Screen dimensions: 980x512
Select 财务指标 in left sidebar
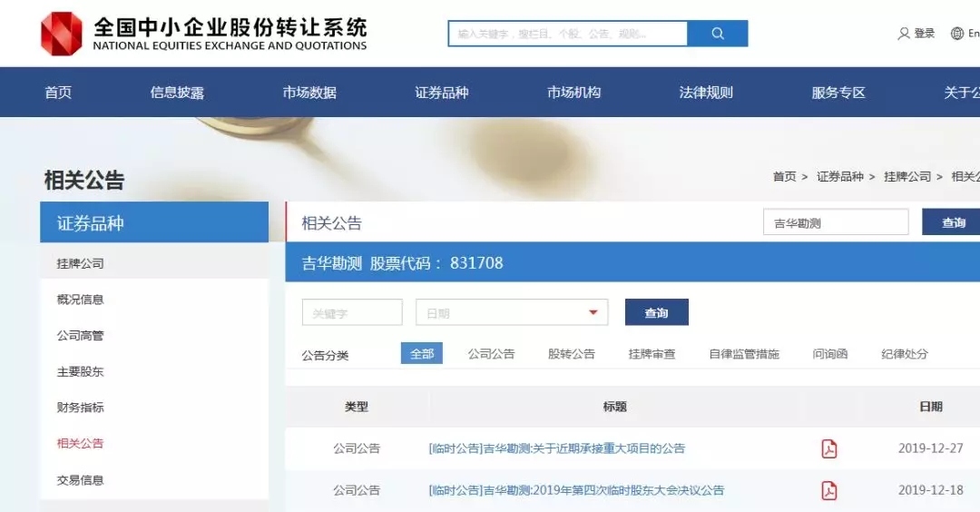pos(80,408)
